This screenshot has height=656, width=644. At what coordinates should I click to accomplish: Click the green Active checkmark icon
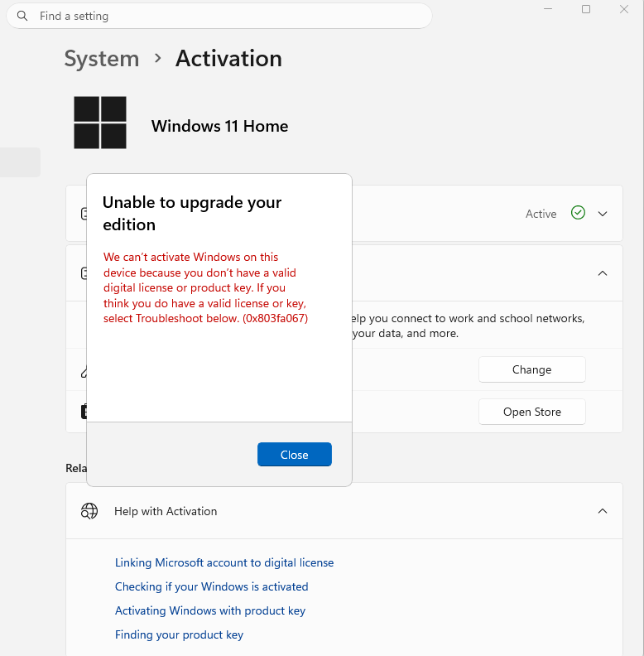(578, 213)
